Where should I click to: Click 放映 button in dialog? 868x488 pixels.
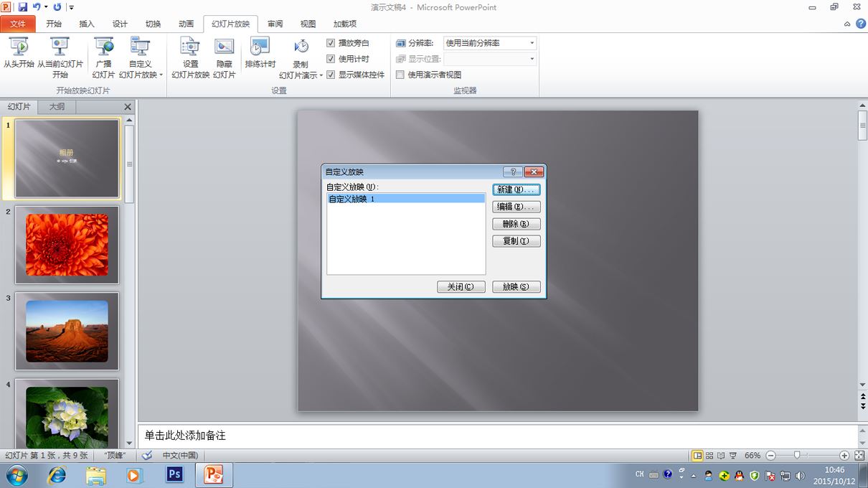[x=516, y=287]
